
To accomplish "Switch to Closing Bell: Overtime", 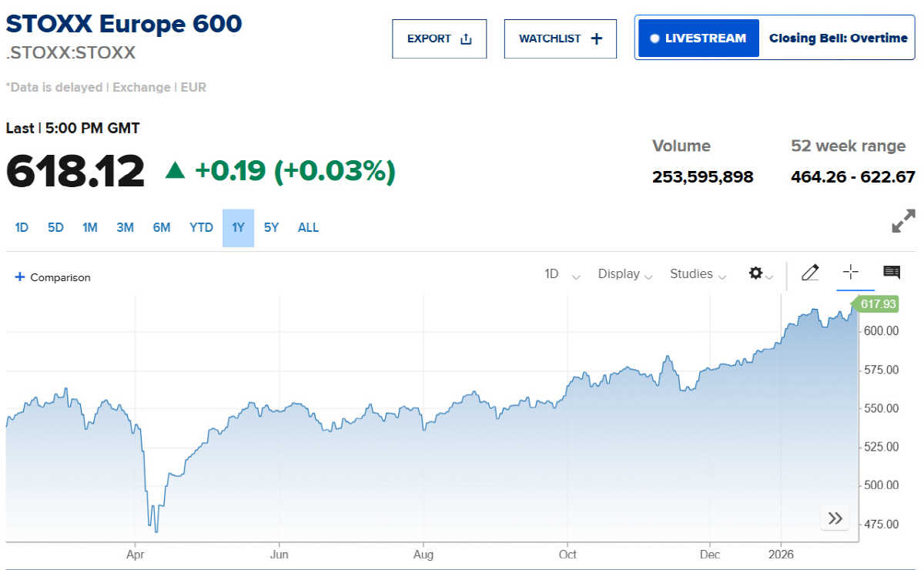I will (838, 37).
